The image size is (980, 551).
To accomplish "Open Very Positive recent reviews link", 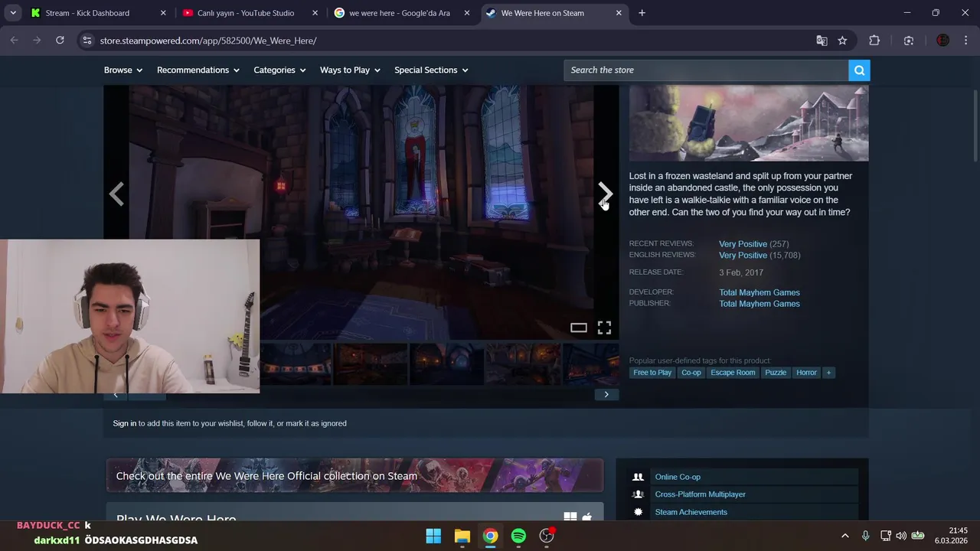I will click(x=743, y=244).
